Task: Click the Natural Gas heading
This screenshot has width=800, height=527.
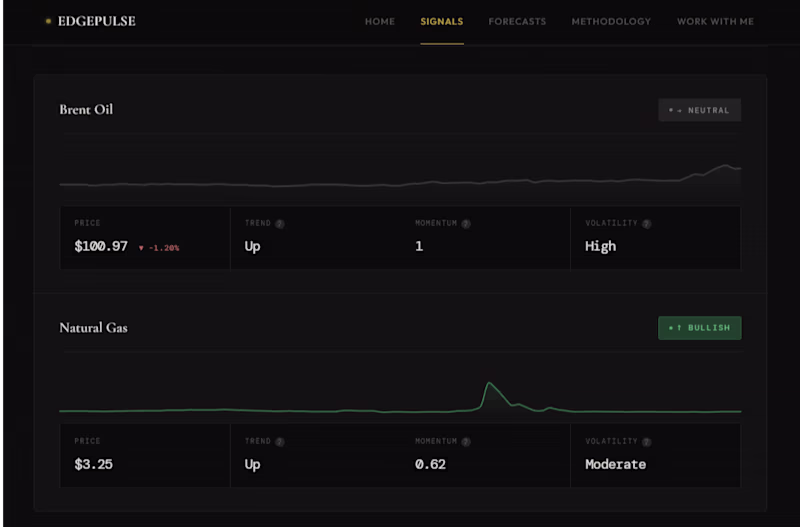Action: coord(93,327)
